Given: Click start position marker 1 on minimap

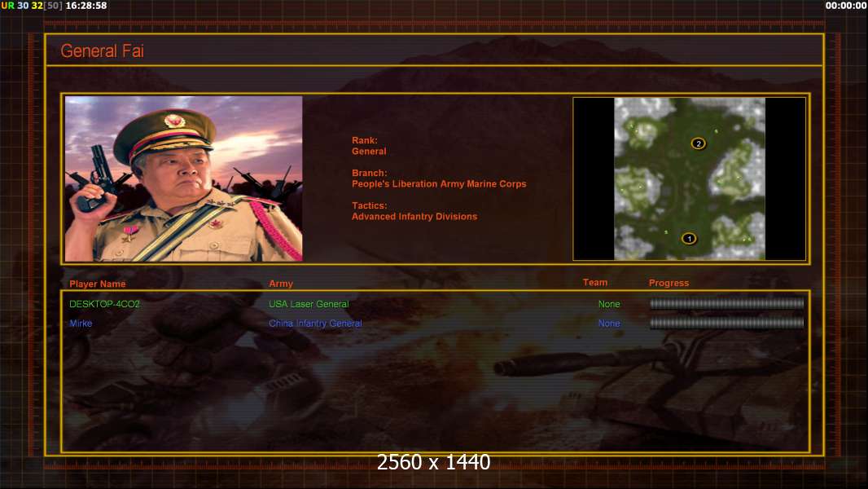Looking at the screenshot, I should [689, 239].
